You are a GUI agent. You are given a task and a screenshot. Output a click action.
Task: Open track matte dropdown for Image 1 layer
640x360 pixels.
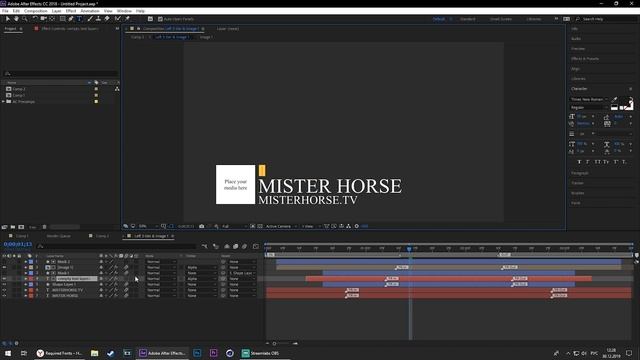(201, 267)
